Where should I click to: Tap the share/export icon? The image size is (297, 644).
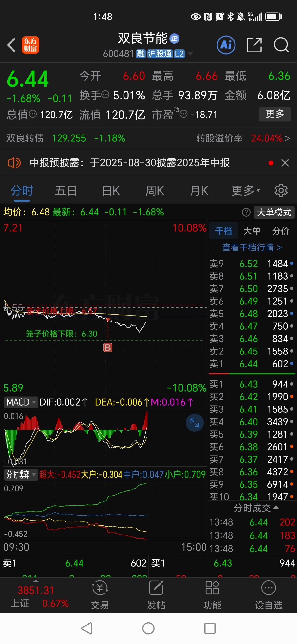coord(254,45)
